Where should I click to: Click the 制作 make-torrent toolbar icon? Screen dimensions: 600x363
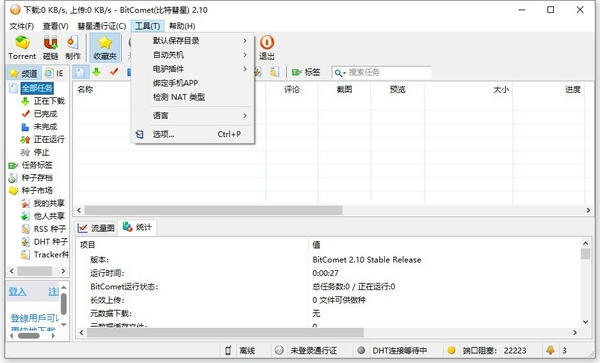click(x=73, y=47)
